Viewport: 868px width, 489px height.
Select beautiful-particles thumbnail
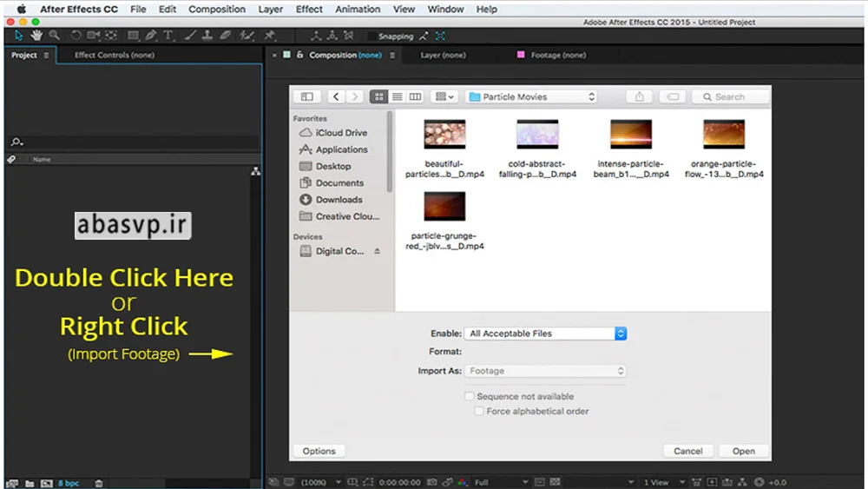pos(444,134)
